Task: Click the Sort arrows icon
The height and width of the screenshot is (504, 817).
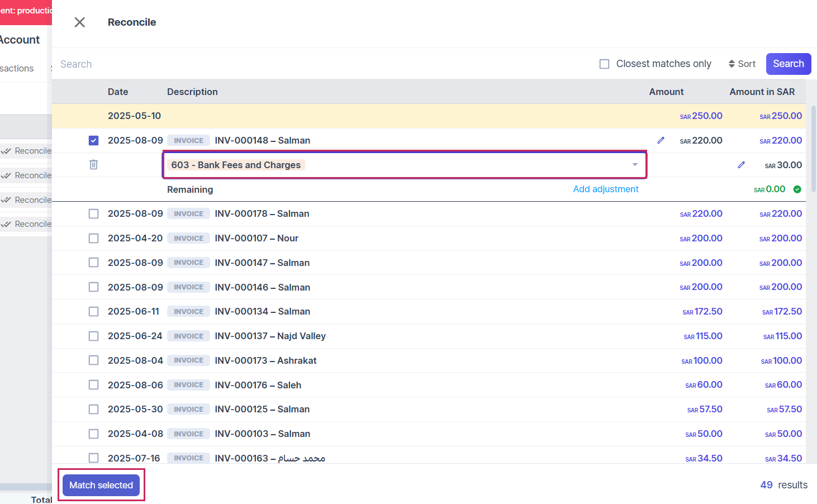Action: point(731,64)
